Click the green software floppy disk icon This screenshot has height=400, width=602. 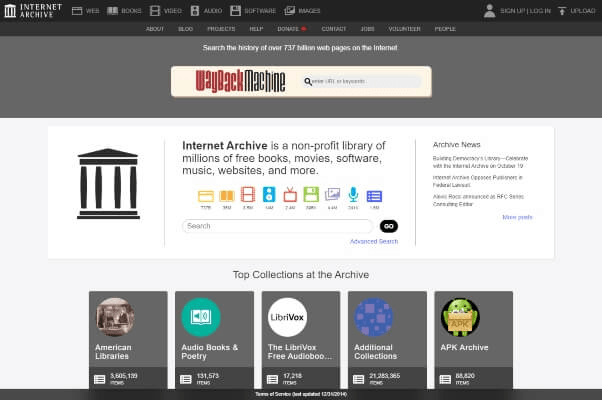click(x=311, y=195)
